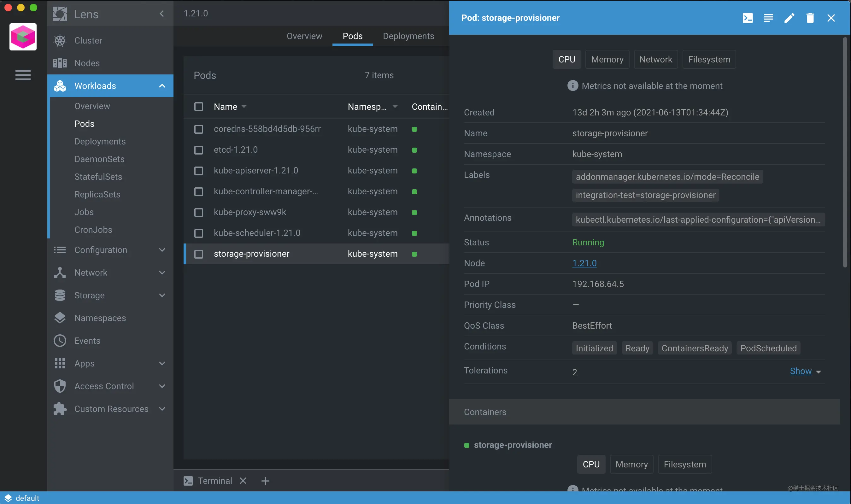The height and width of the screenshot is (504, 851).
Task: Delete the pod using trash icon
Action: tap(810, 18)
